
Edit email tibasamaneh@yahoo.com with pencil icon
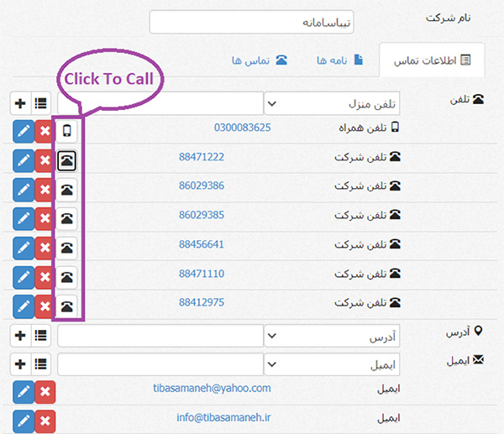(x=24, y=392)
